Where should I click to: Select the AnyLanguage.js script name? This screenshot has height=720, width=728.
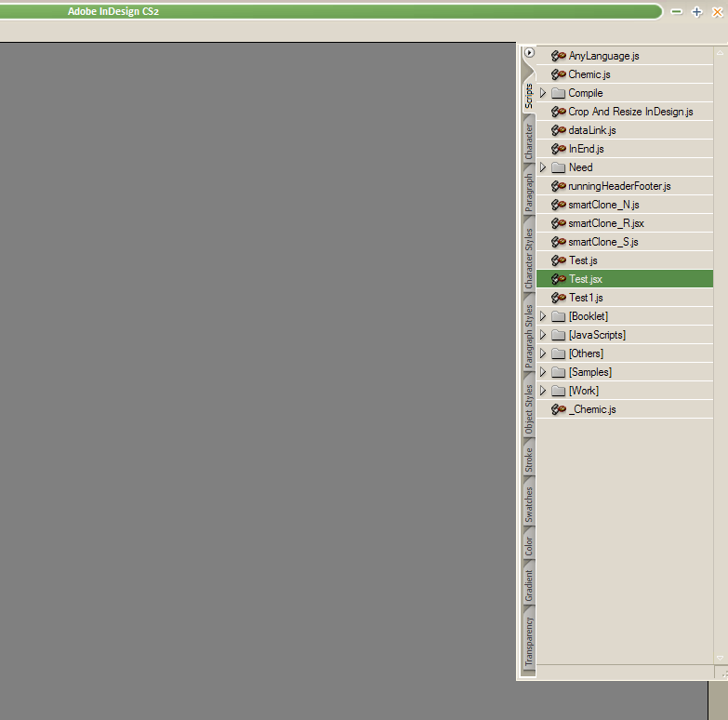(603, 56)
